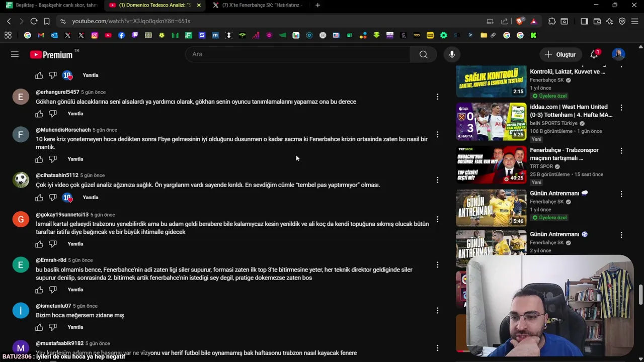Focus the YouTube 'Ara' search field

(x=298, y=54)
